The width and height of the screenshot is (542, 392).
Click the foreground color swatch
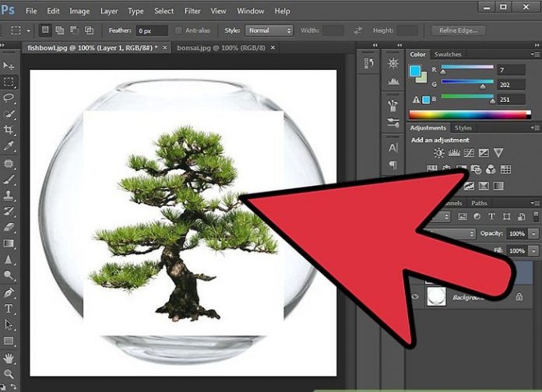414,71
